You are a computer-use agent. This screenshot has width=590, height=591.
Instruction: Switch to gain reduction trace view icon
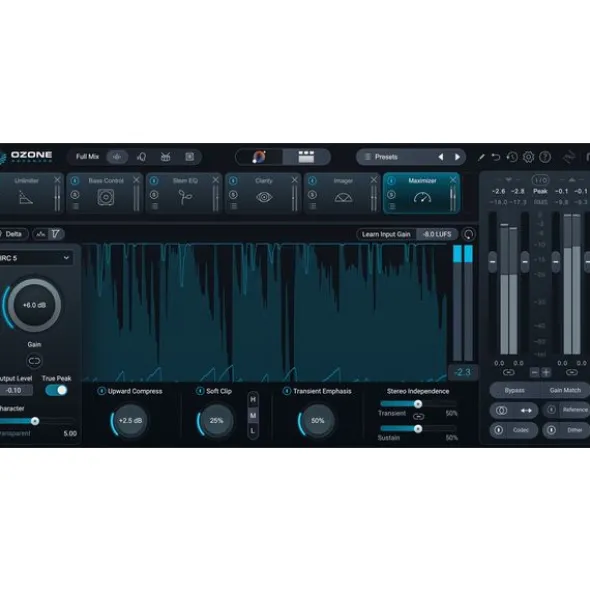(56, 234)
